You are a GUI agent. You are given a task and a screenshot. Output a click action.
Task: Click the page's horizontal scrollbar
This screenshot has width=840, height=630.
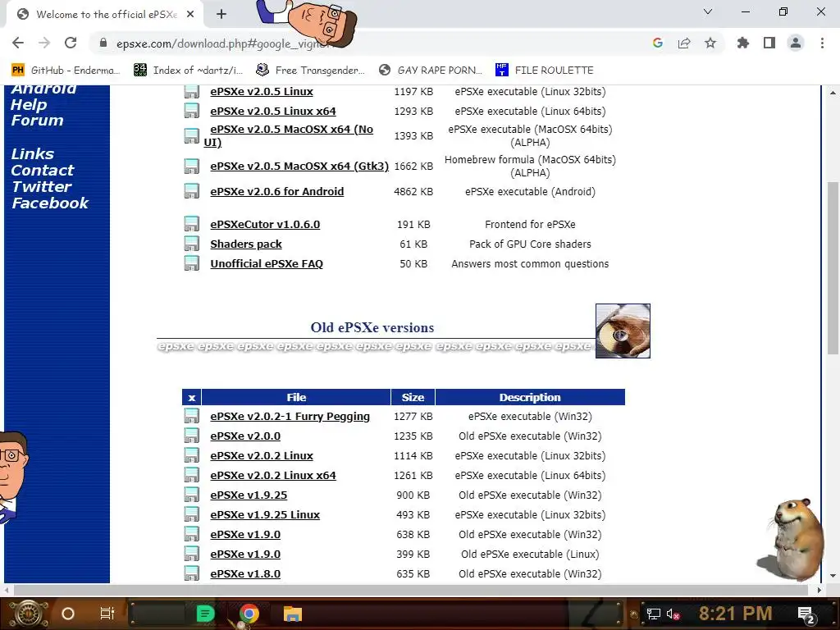tap(411, 590)
